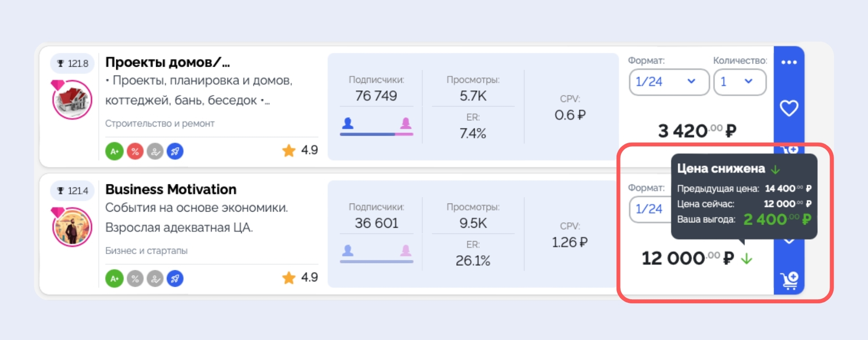
Task: Add Business Motivation channel to cart
Action: click(789, 280)
